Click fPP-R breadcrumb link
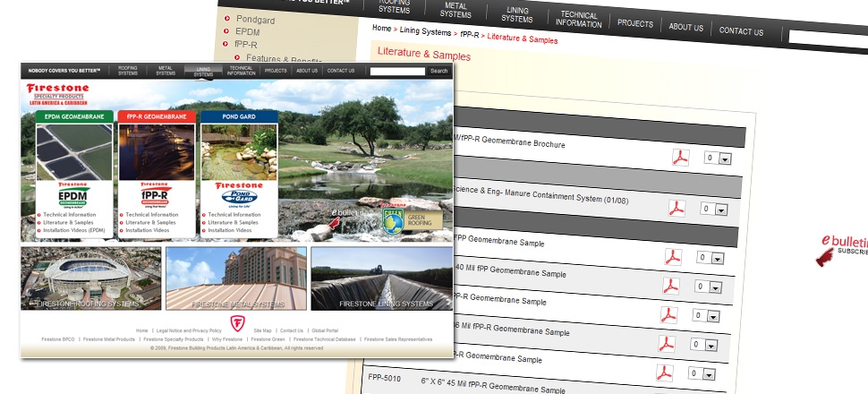This screenshot has height=394, width=868. tap(470, 34)
